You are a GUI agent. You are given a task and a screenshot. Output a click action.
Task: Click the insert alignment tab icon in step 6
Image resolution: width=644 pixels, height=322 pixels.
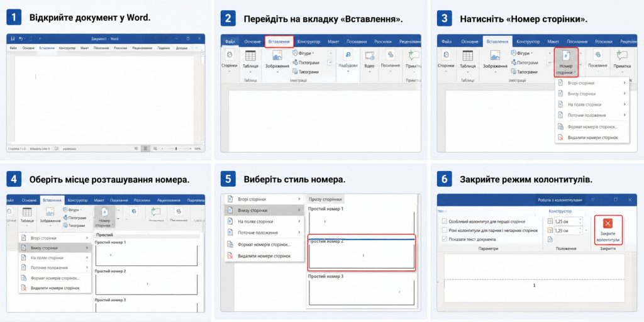coord(550,240)
